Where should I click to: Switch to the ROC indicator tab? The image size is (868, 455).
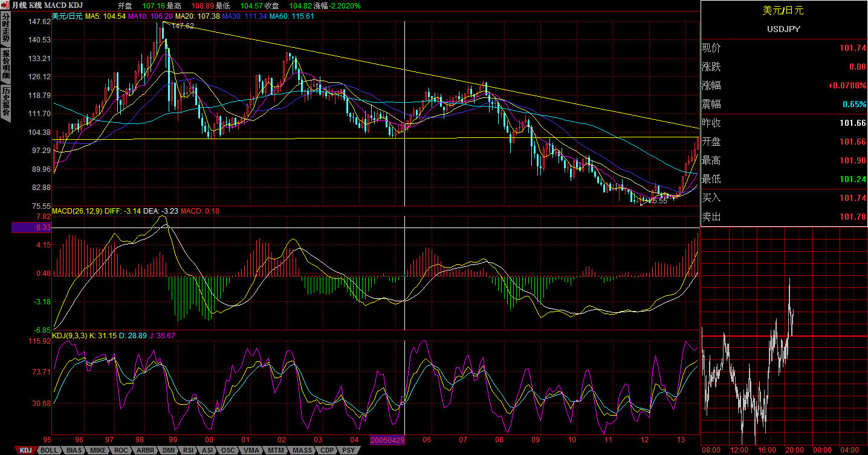point(121,450)
